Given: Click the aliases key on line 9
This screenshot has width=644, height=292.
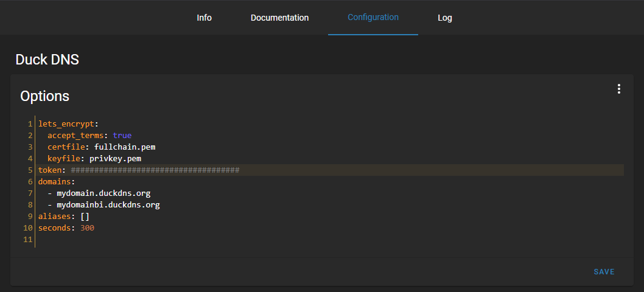Looking at the screenshot, I should tap(54, 216).
